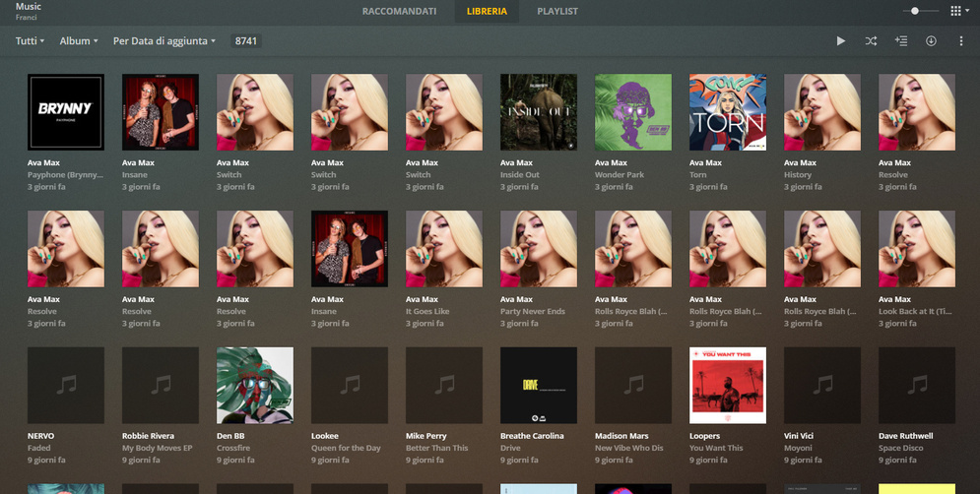The width and height of the screenshot is (980, 494).
Task: Play all albums with the play icon
Action: 840,40
